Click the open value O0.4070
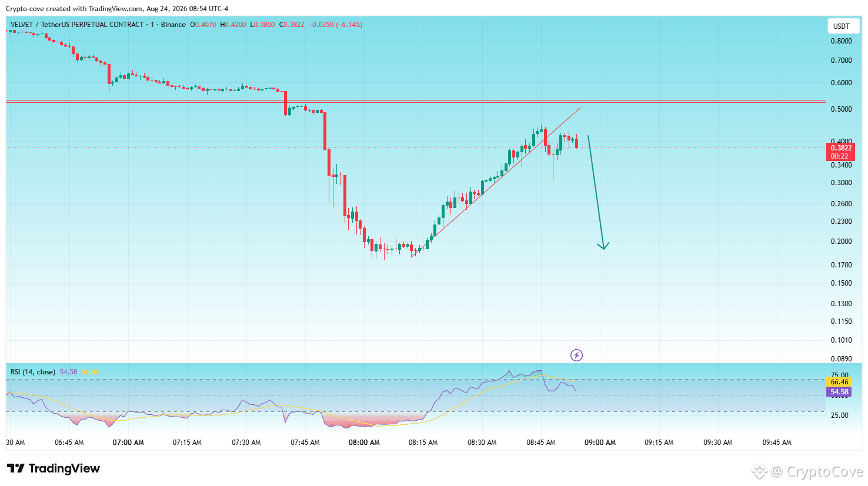This screenshot has width=868, height=486. (x=203, y=25)
